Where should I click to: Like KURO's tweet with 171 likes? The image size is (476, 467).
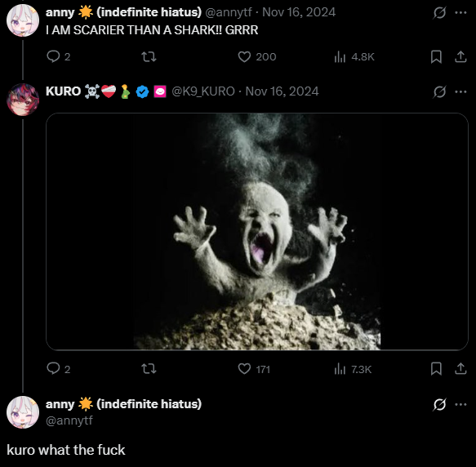(254, 369)
